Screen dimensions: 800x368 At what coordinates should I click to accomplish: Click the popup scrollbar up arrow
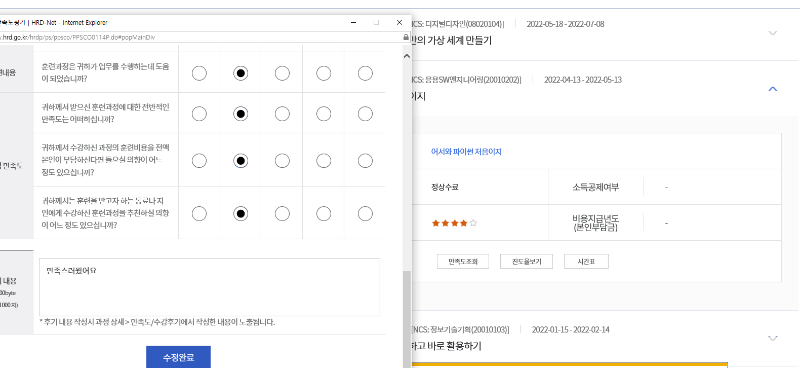click(x=407, y=56)
